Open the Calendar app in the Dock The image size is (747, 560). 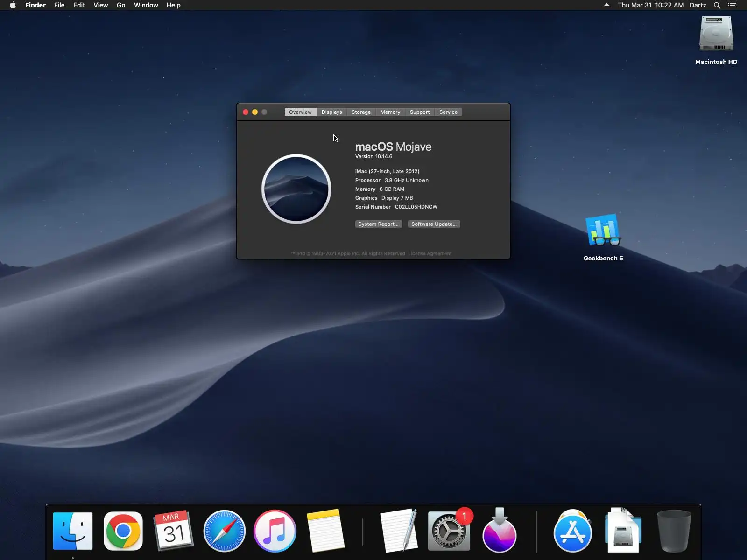click(x=173, y=531)
